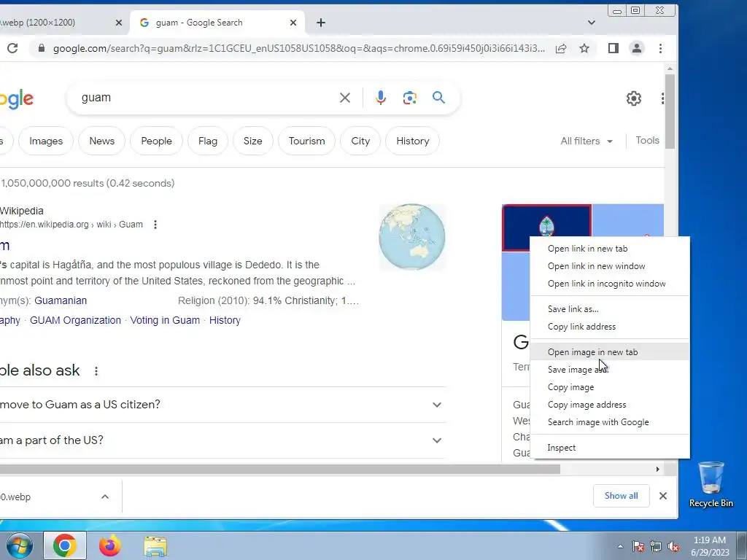Open Google quick settings gear
This screenshot has width=747, height=560.
634,98
